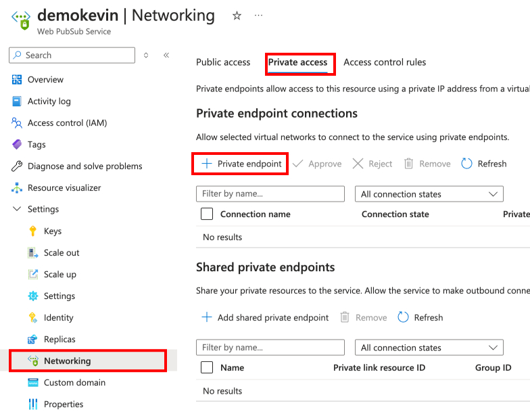Image resolution: width=530 pixels, height=420 pixels.
Task: Collapse the Settings section in sidebar
Action: pos(17,210)
